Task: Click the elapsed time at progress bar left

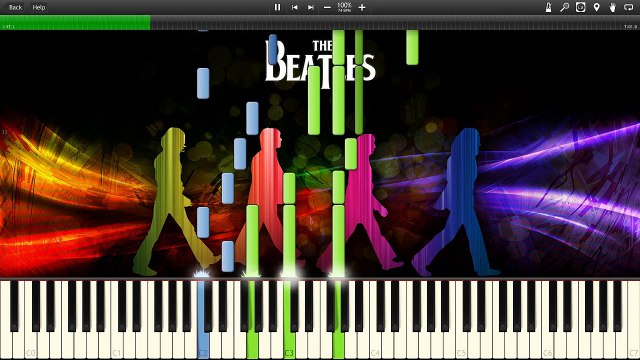Action: (x=8, y=27)
